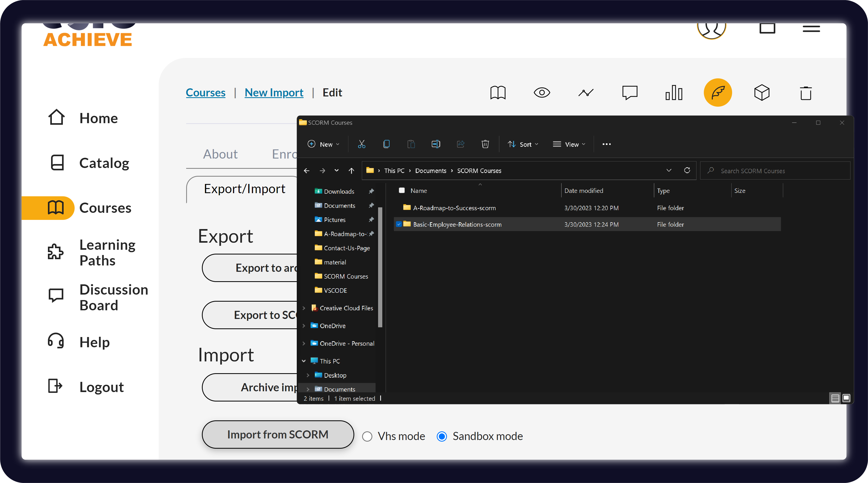Viewport: 868px width, 483px height.
Task: Open the book icon in course toolbar
Action: pos(498,93)
